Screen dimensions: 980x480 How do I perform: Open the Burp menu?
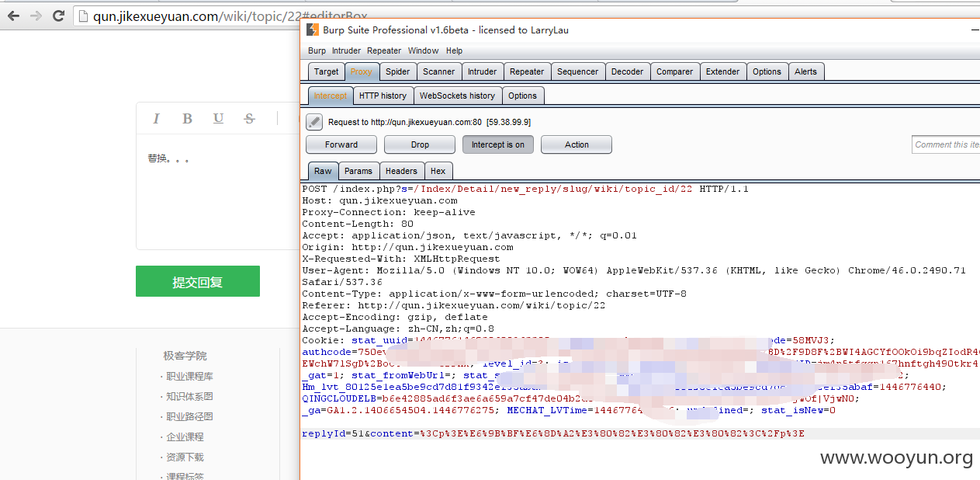click(x=317, y=50)
